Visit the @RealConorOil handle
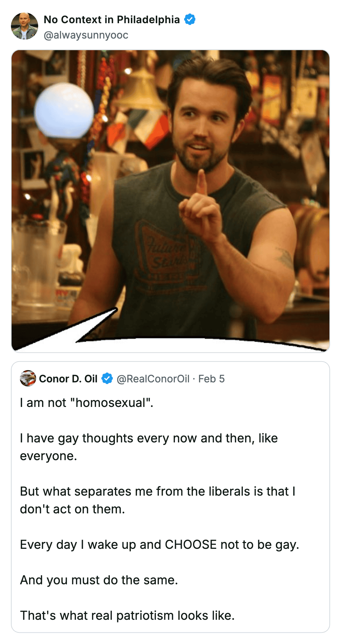The height and width of the screenshot is (644, 341). [153, 379]
